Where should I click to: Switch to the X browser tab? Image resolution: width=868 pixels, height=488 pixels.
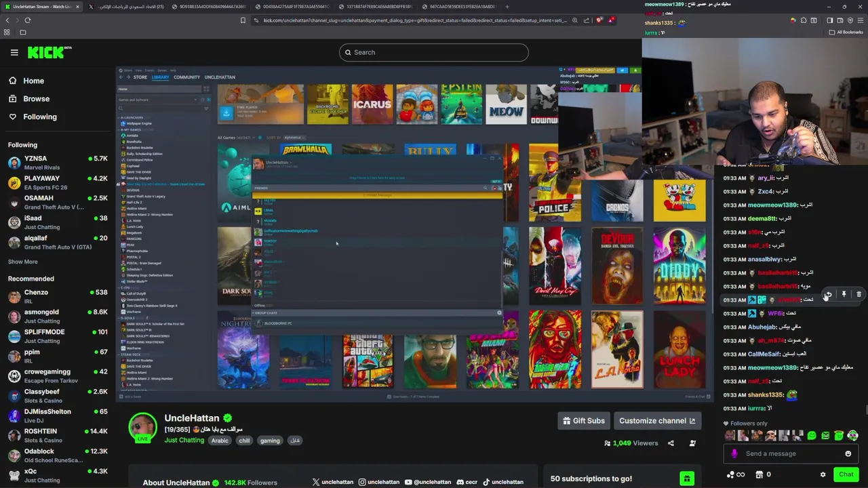(125, 7)
